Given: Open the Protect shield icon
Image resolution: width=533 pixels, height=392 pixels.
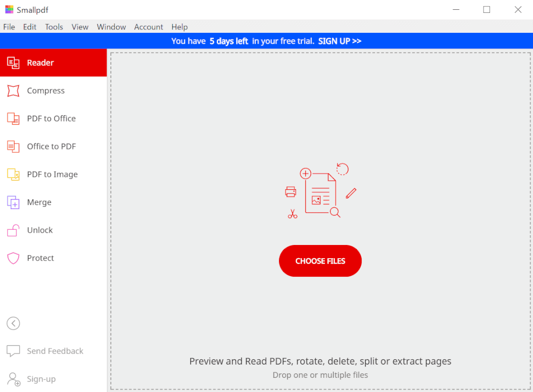Looking at the screenshot, I should tap(13, 258).
